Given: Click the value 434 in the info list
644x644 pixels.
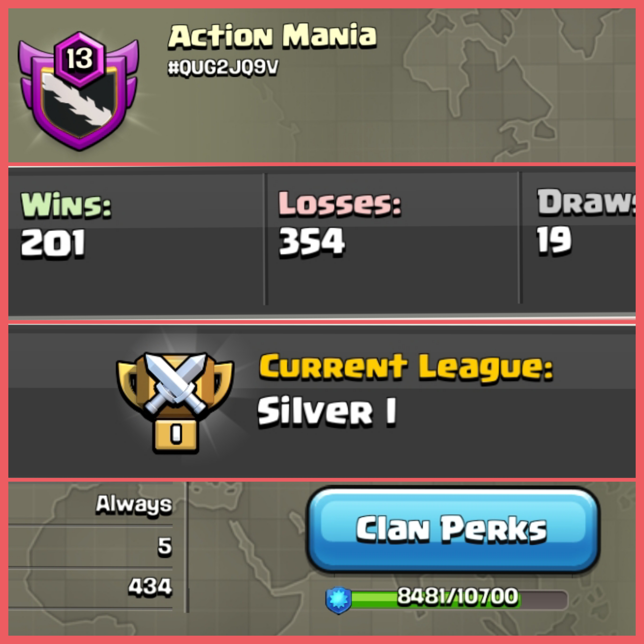Looking at the screenshot, I should pyautogui.click(x=150, y=587).
